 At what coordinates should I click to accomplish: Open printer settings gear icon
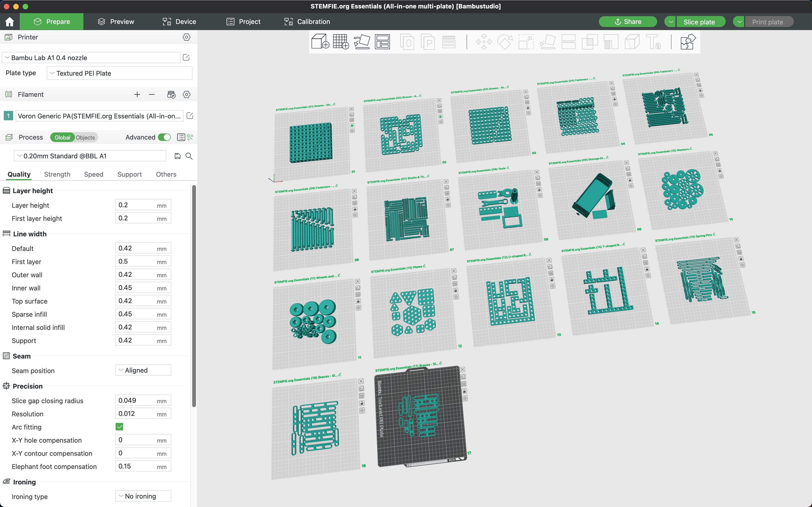point(186,37)
